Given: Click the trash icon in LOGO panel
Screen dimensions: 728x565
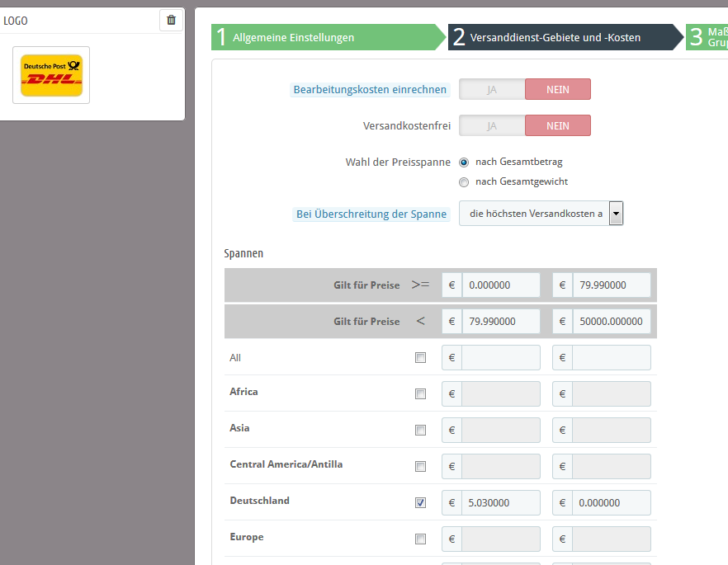Looking at the screenshot, I should (171, 21).
